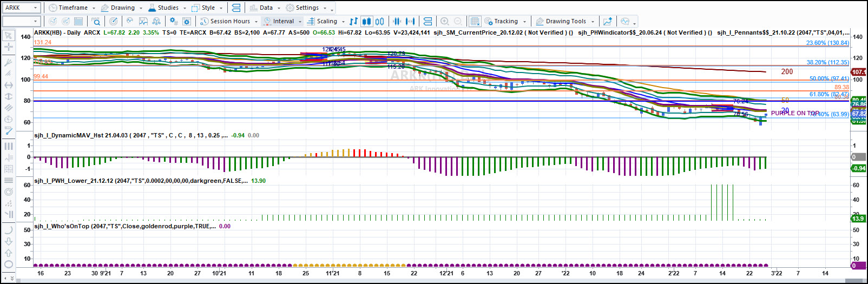The height and width of the screenshot is (284, 868).
Task: Zoom out with the magnifier minus icon
Action: pyautogui.click(x=458, y=21)
